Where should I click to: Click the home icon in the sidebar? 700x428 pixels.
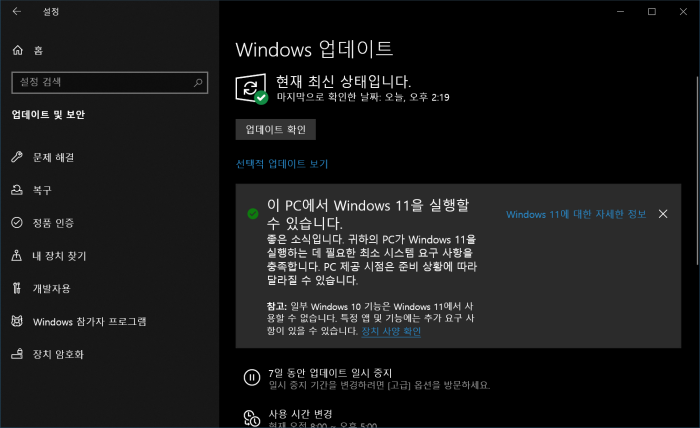point(17,50)
